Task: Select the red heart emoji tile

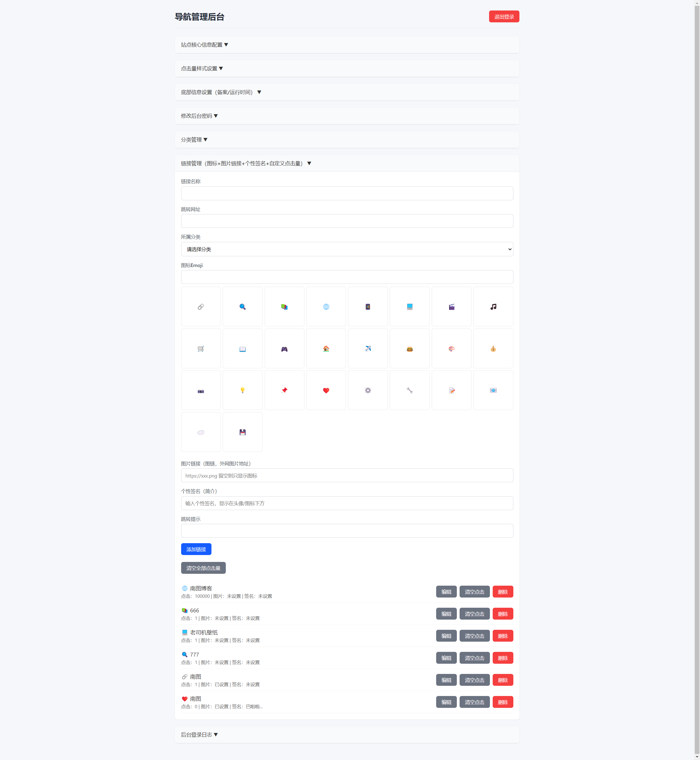Action: (x=326, y=390)
